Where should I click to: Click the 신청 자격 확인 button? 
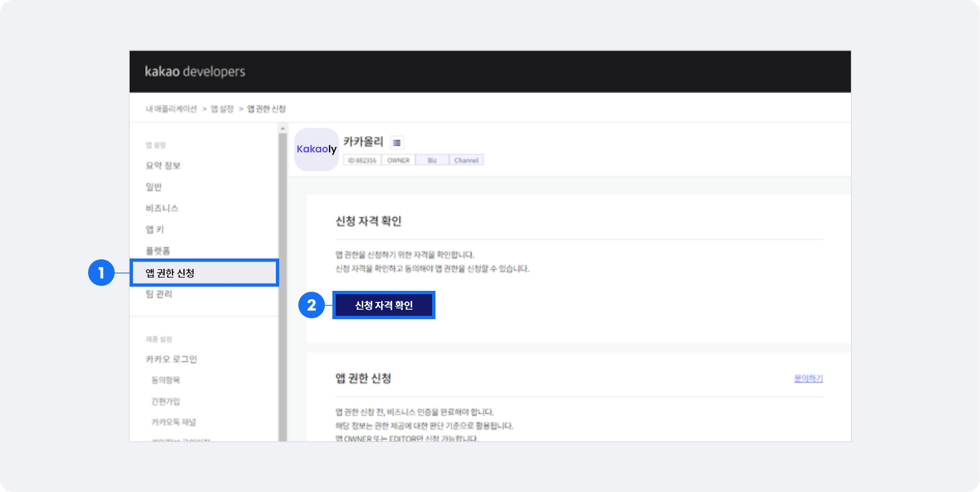384,305
